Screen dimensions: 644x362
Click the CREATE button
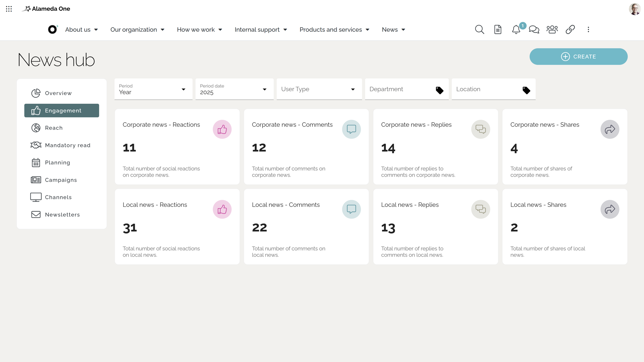pyautogui.click(x=578, y=57)
